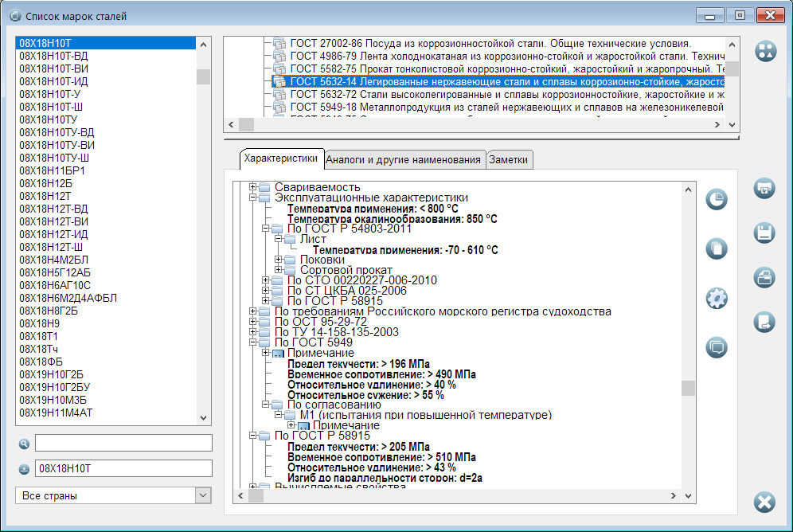Expand the Поковки node
This screenshot has height=532, width=793.
(x=278, y=260)
